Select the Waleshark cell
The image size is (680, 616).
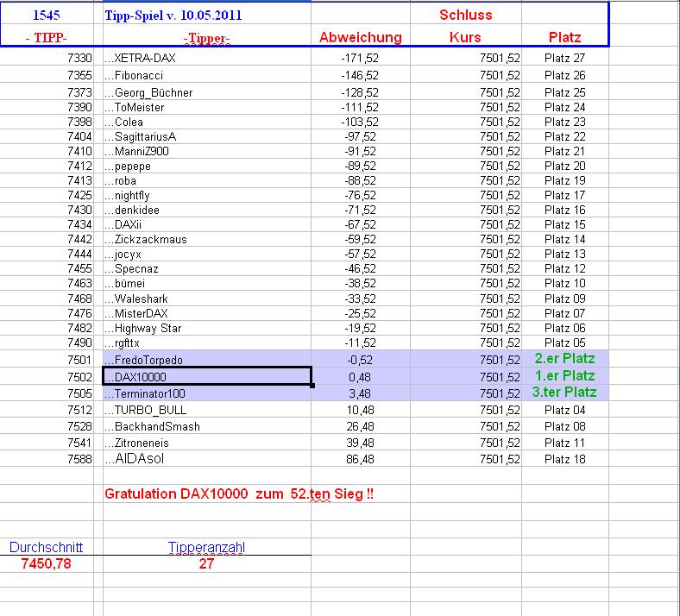point(207,299)
